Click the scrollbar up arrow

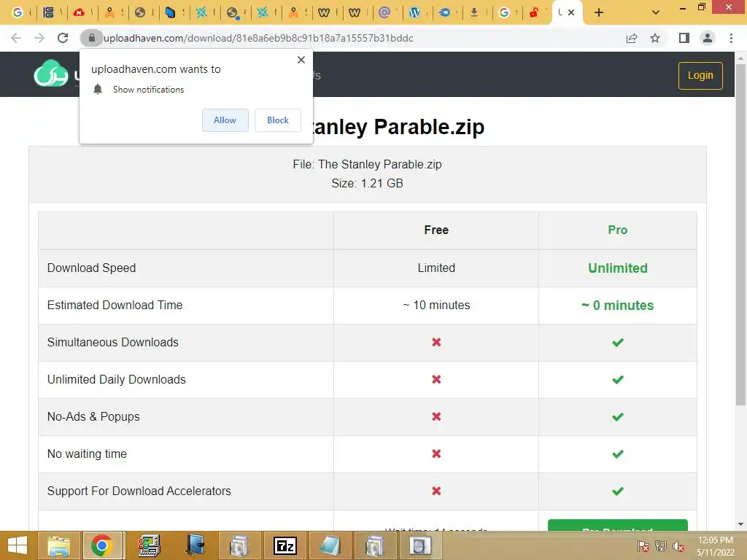[740, 58]
